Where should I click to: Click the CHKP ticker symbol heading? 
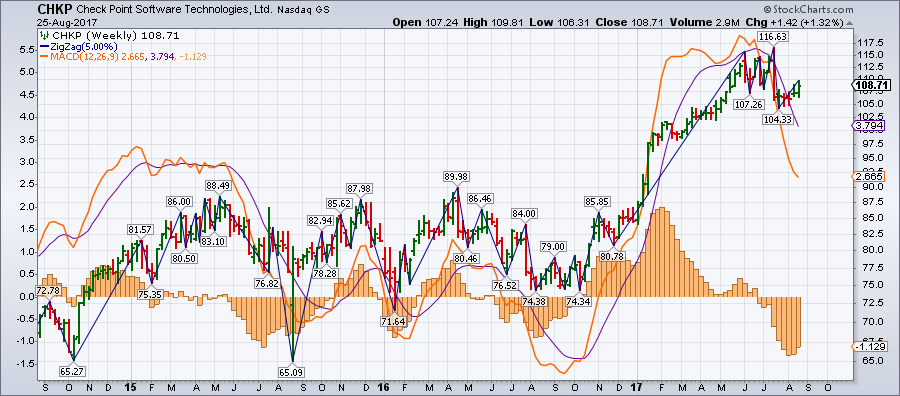pyautogui.click(x=56, y=9)
